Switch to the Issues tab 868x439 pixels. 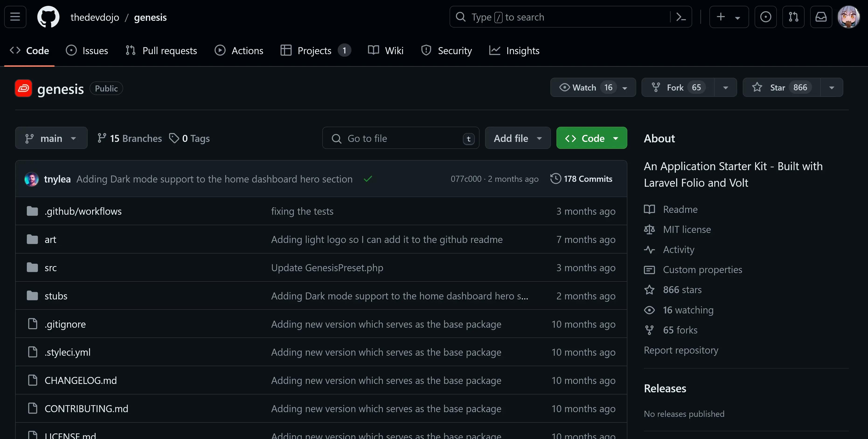(87, 51)
